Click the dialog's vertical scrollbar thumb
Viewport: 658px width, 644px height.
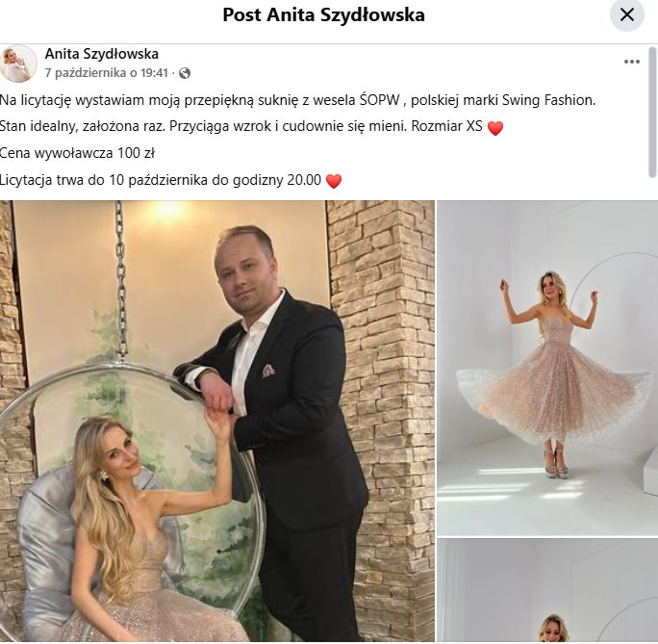pos(653,113)
